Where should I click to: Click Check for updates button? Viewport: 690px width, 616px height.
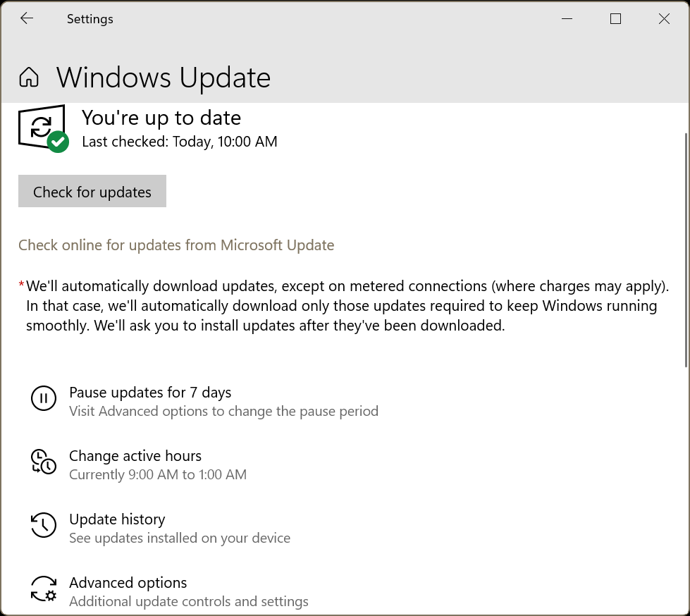(x=92, y=191)
